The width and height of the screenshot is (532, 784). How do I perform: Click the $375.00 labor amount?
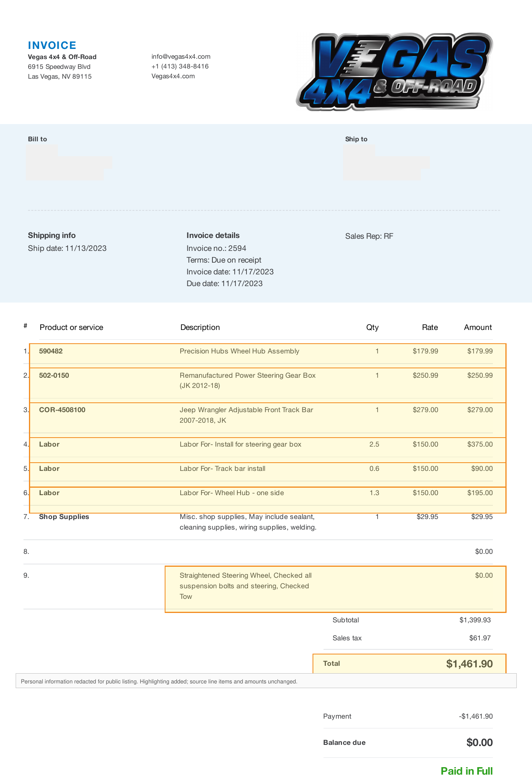(x=480, y=444)
